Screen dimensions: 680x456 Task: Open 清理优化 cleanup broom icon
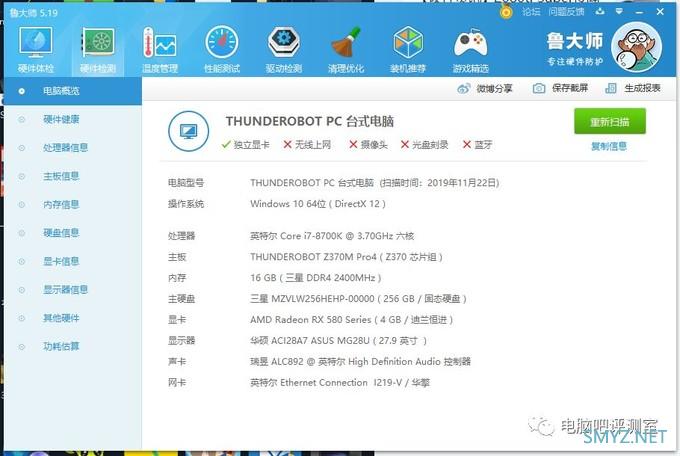[x=346, y=49]
